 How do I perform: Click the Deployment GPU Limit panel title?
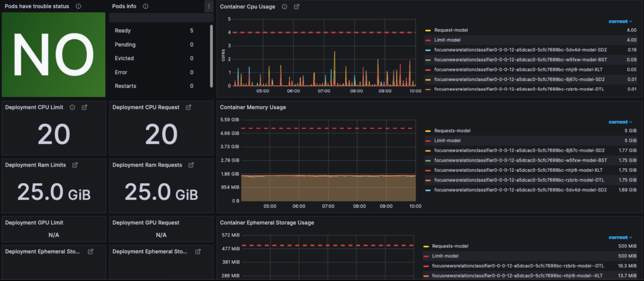point(34,223)
